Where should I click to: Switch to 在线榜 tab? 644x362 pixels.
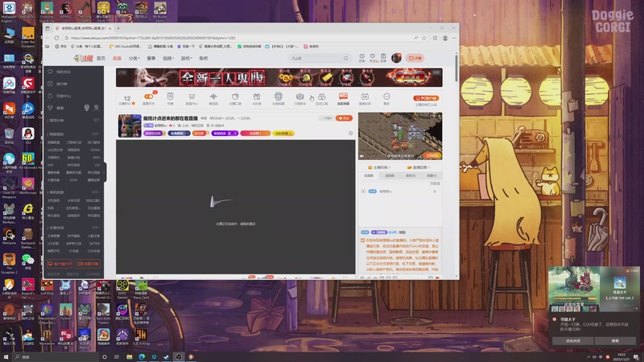(x=369, y=175)
